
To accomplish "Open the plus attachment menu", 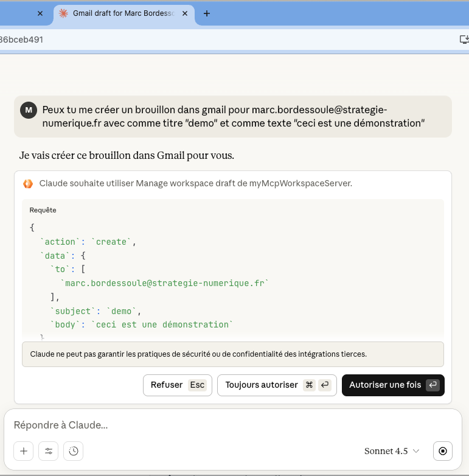I will [x=24, y=451].
